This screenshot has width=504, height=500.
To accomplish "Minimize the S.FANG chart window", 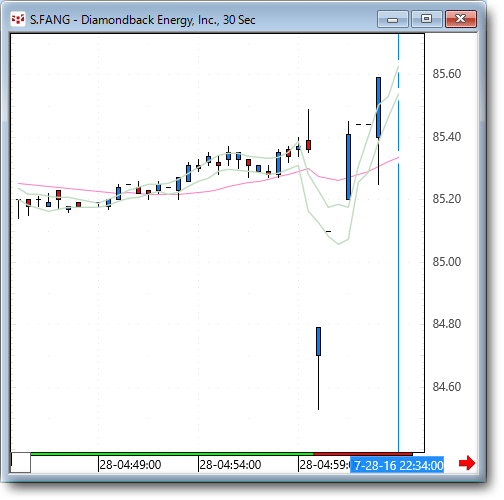I will pos(393,19).
